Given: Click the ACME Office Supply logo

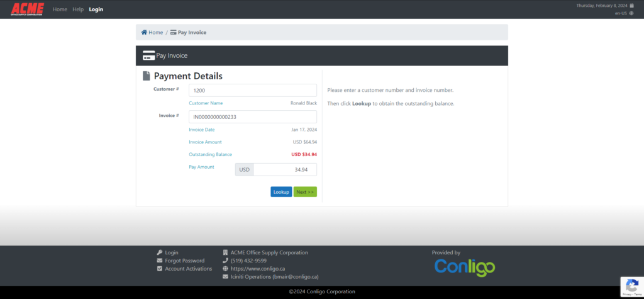Looking at the screenshot, I should [x=27, y=9].
